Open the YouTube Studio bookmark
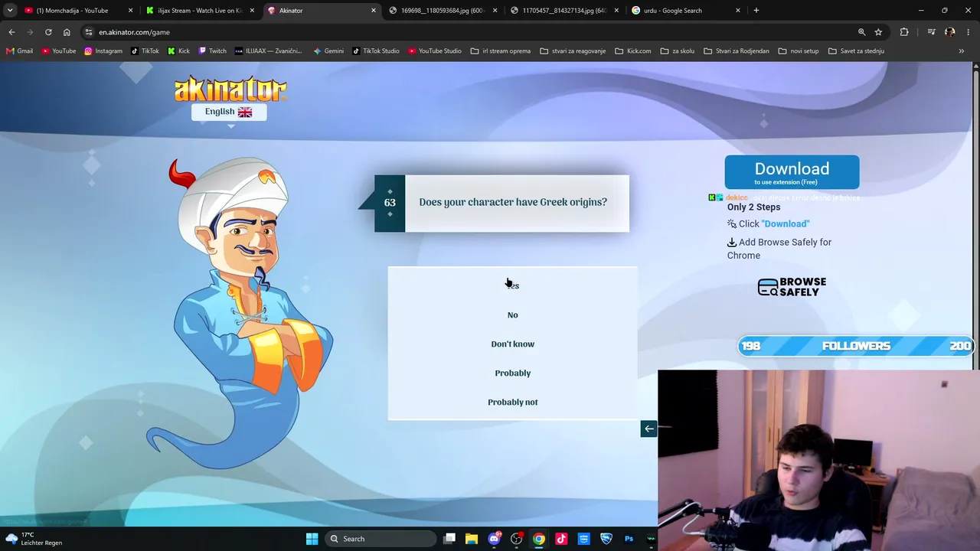This screenshot has height=551, width=980. [x=435, y=51]
